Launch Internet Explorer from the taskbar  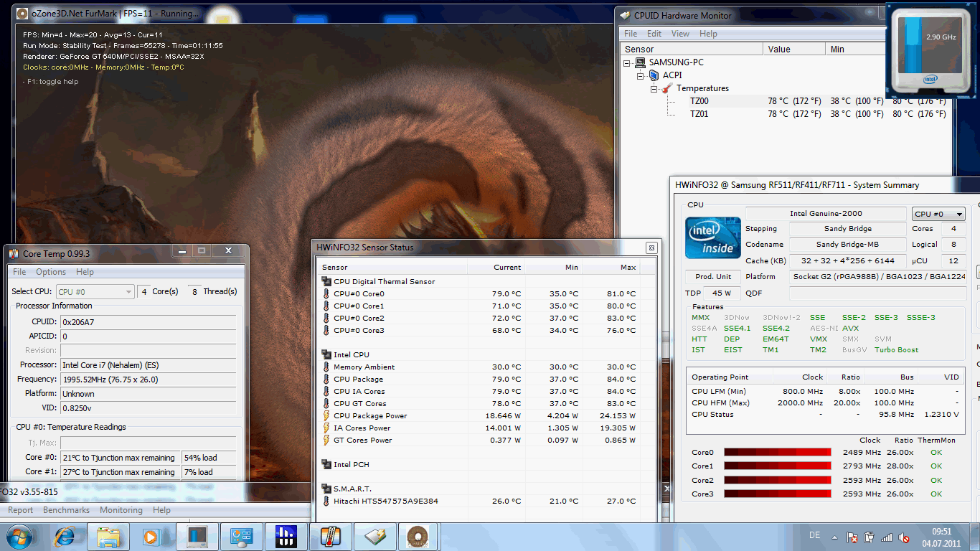65,536
